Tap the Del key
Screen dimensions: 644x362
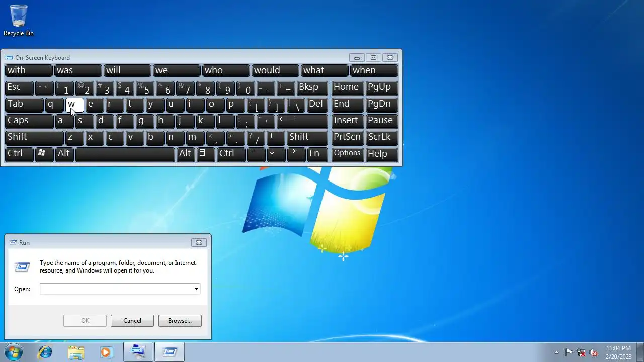(x=317, y=104)
